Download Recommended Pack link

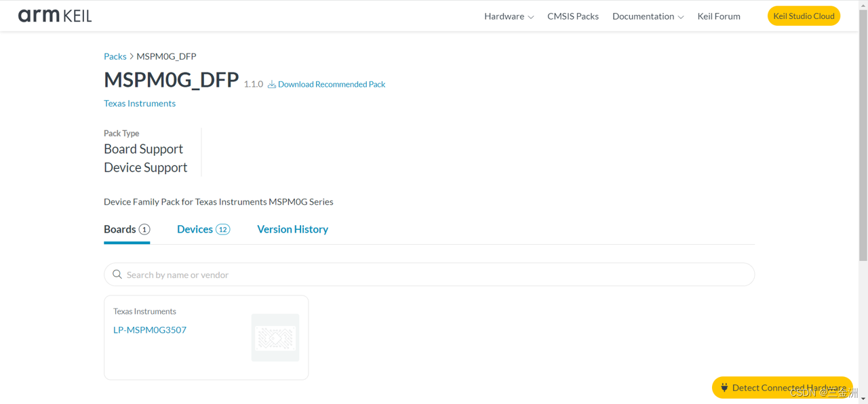[x=332, y=85]
